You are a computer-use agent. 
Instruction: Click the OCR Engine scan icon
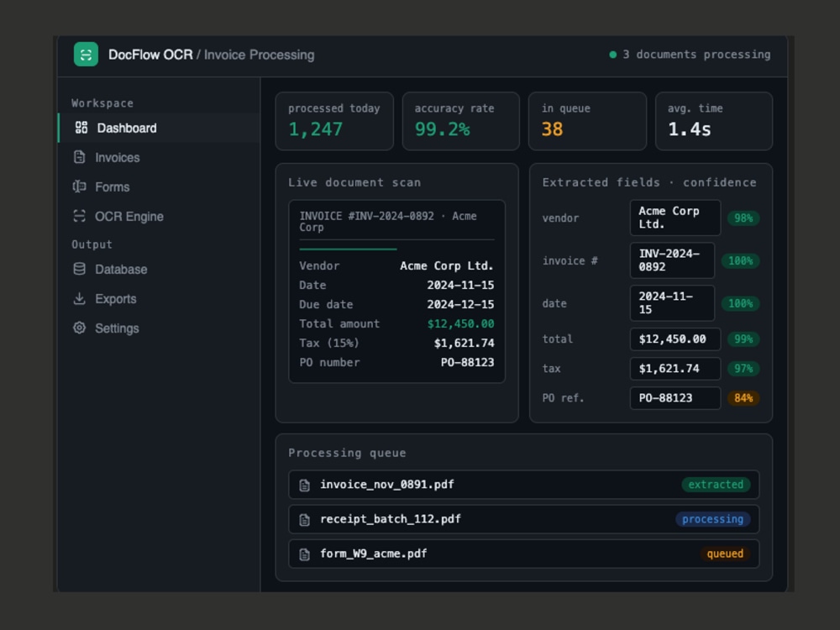point(79,216)
